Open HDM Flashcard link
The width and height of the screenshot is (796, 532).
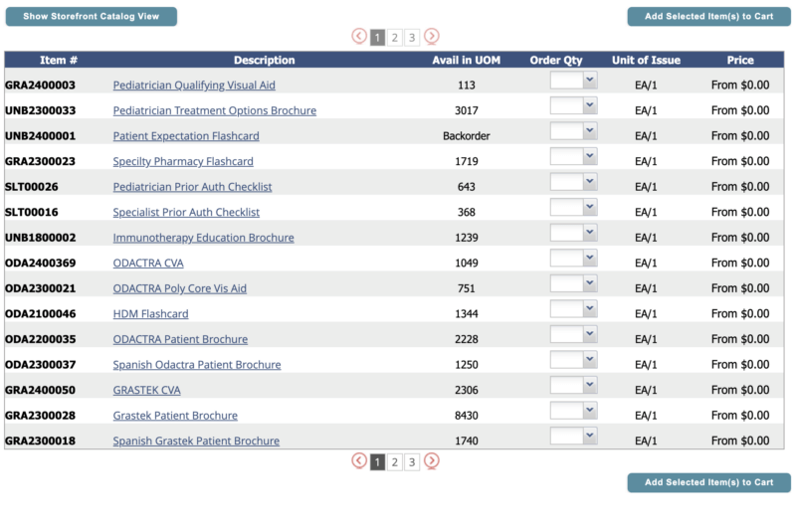(150, 313)
